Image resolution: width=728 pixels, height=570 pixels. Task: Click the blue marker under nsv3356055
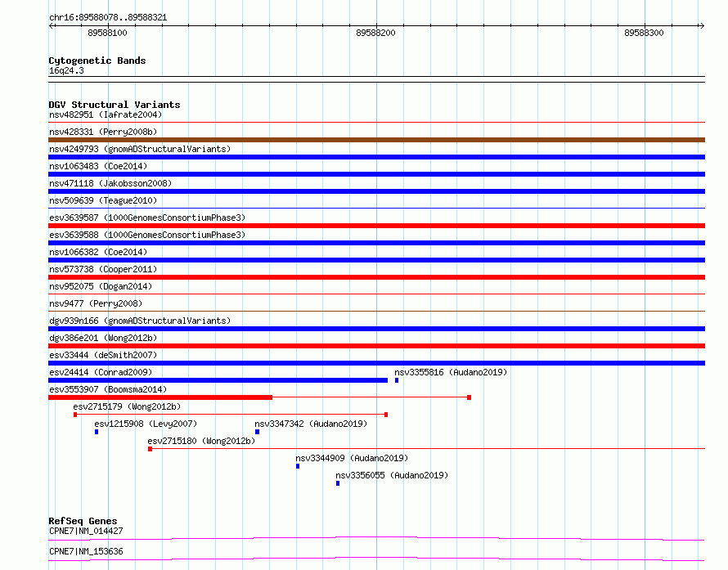[338, 483]
